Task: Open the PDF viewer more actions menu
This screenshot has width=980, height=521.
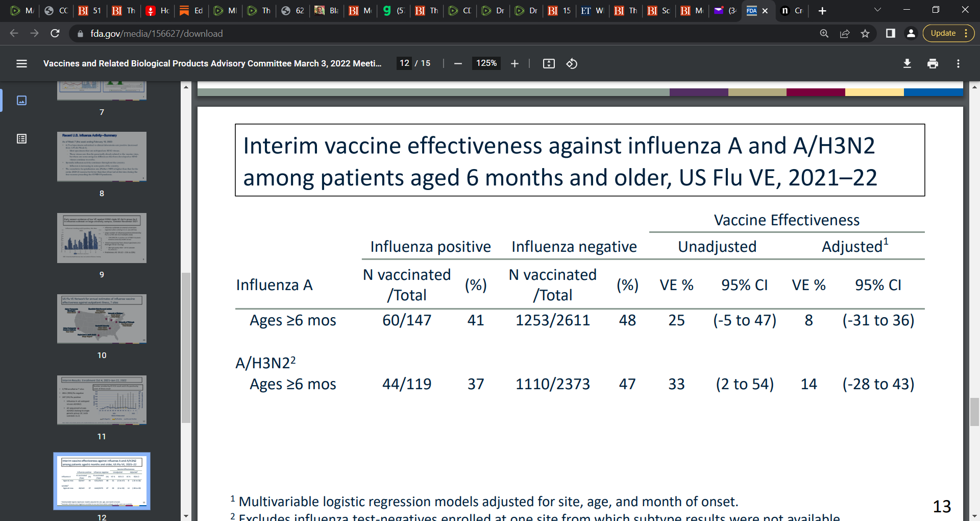Action: (958, 63)
